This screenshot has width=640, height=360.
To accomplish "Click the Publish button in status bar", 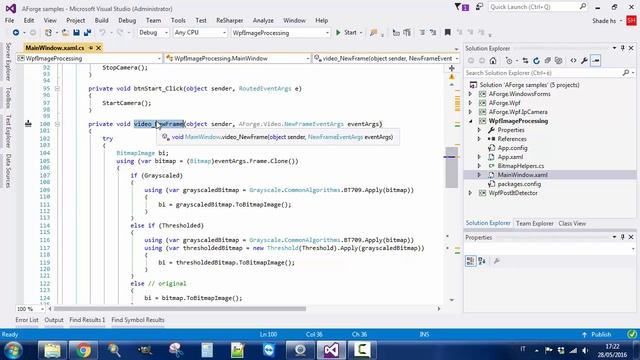I will (597, 335).
